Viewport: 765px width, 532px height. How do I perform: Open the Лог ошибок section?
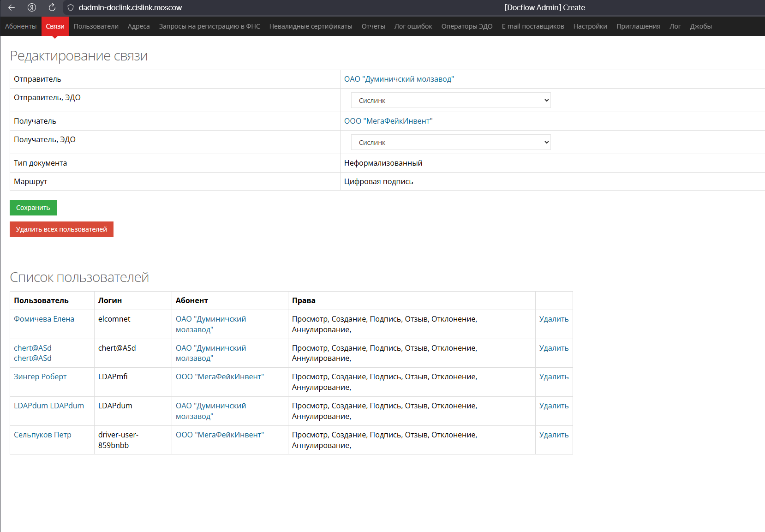(413, 26)
